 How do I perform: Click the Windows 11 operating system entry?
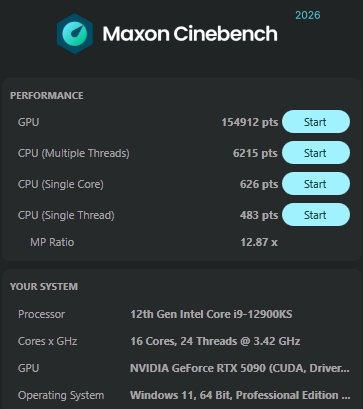click(x=240, y=395)
